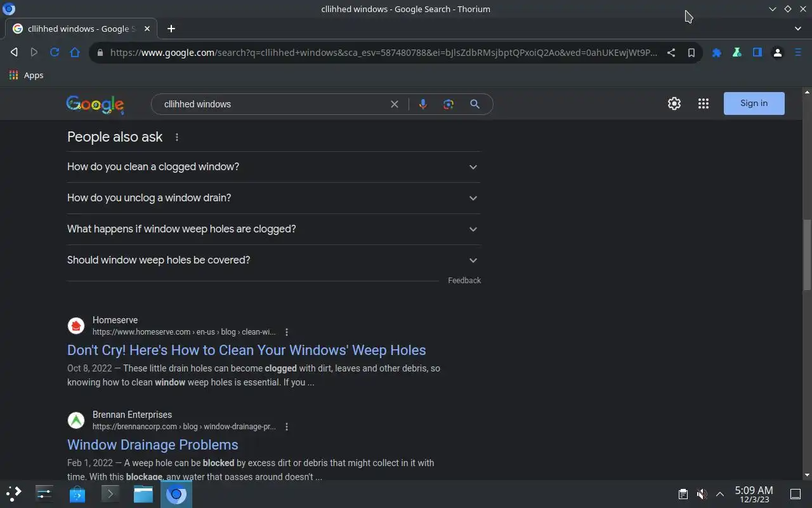The width and height of the screenshot is (812, 508).
Task: Click the URL address bar
Action: click(x=383, y=53)
